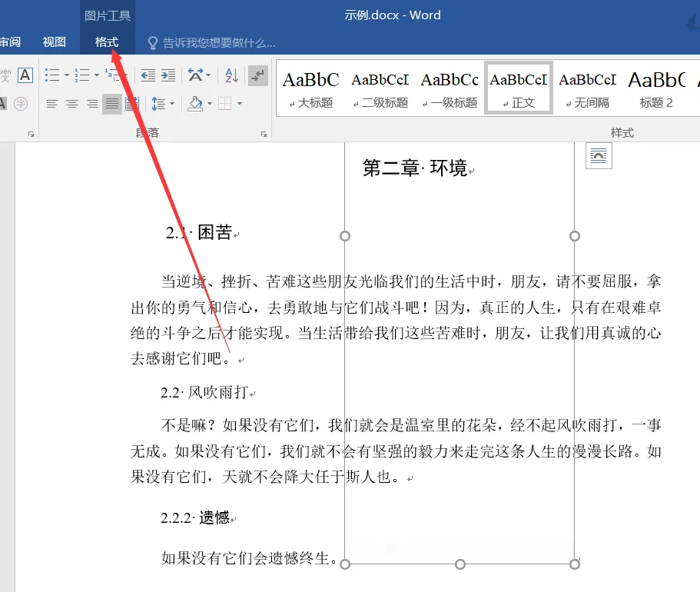Click the bulleted list icon
The height and width of the screenshot is (592, 700).
pyautogui.click(x=52, y=75)
